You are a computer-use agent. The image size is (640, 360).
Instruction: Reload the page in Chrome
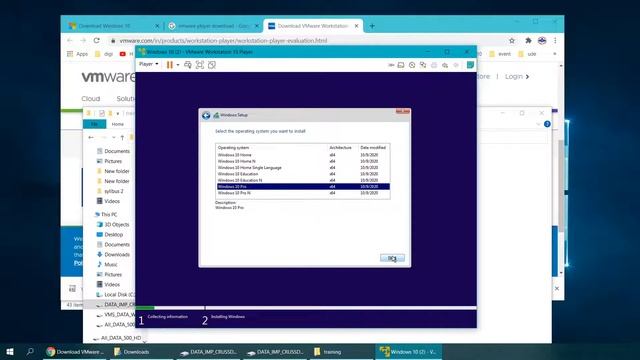96,40
